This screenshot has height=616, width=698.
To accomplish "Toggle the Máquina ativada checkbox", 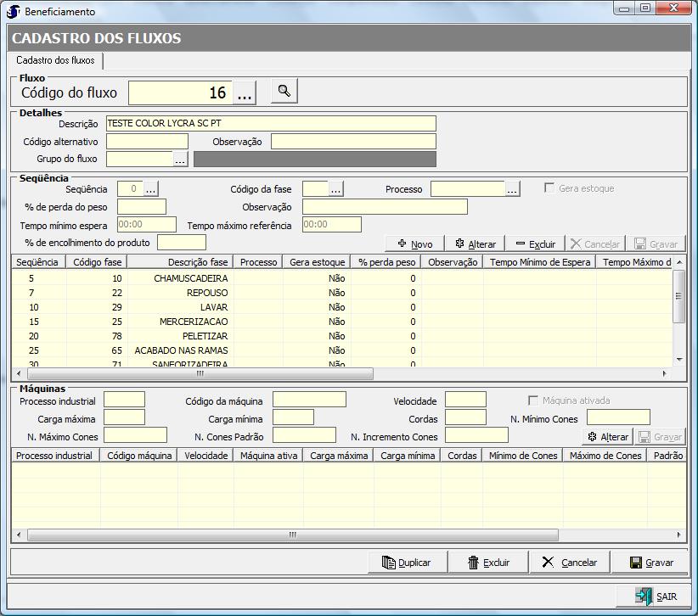I will 533,400.
